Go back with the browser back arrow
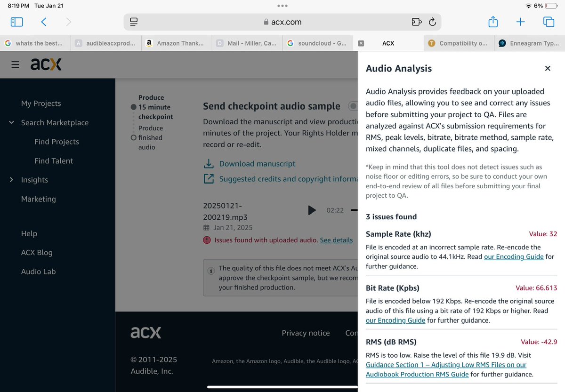 pyautogui.click(x=43, y=22)
